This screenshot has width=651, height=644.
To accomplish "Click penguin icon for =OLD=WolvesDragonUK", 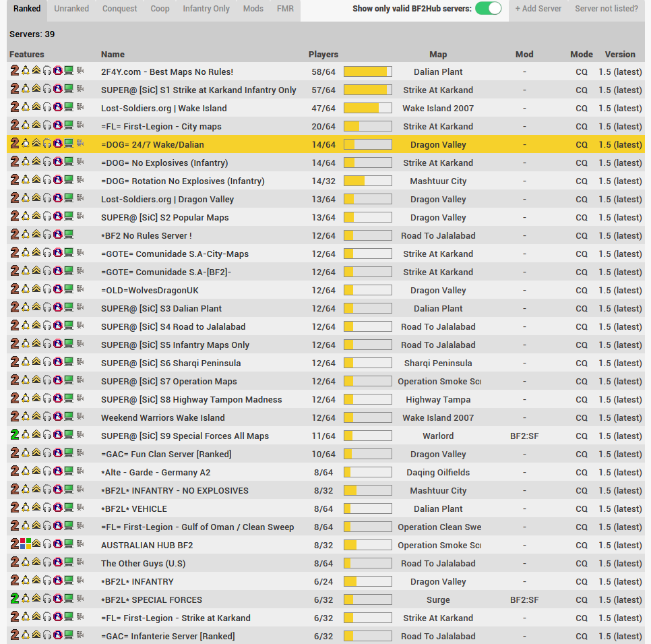I will (x=26, y=289).
